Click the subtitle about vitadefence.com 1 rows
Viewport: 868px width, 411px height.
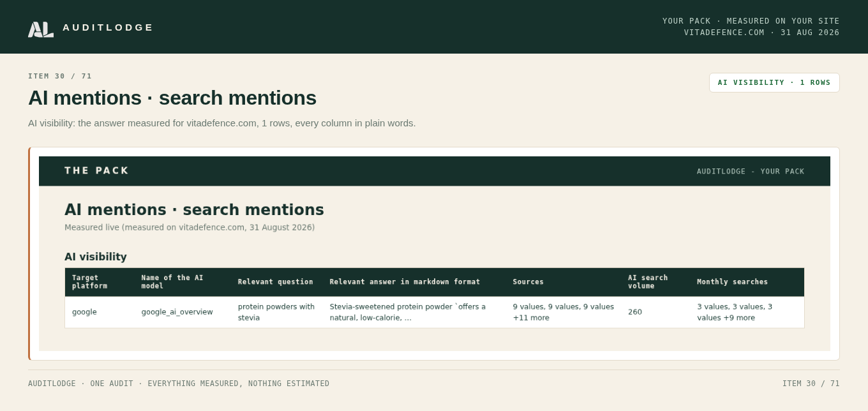coord(222,123)
